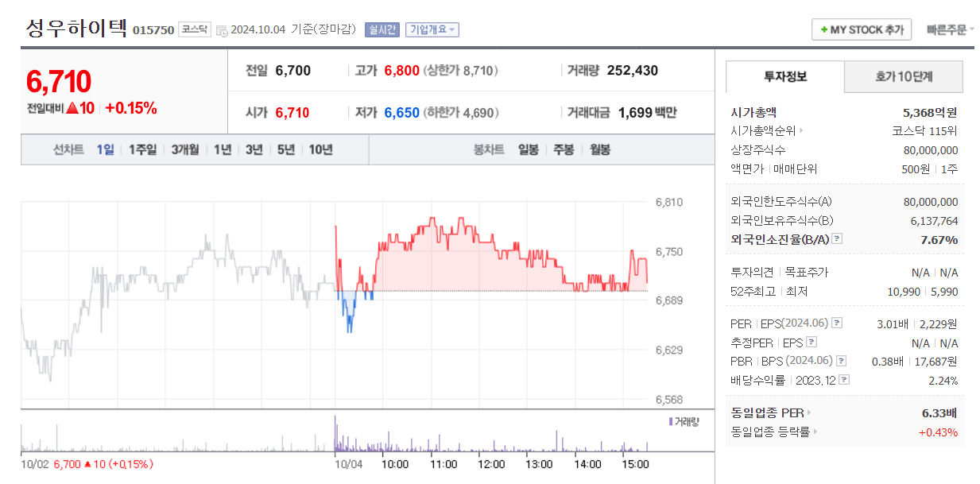Click the help icon beside PBR|BPS(2024.06)
The height and width of the screenshot is (484, 980).
[x=840, y=360]
